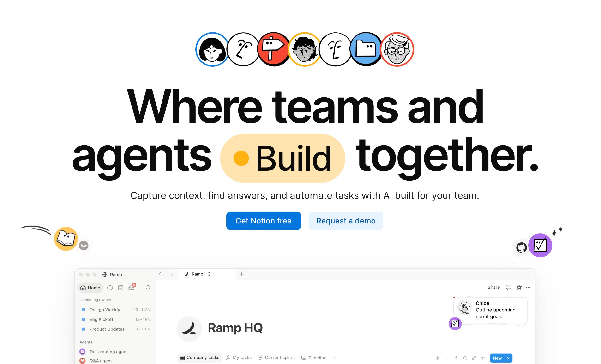
Task: Click the filter lines icon
Action: 447,358
